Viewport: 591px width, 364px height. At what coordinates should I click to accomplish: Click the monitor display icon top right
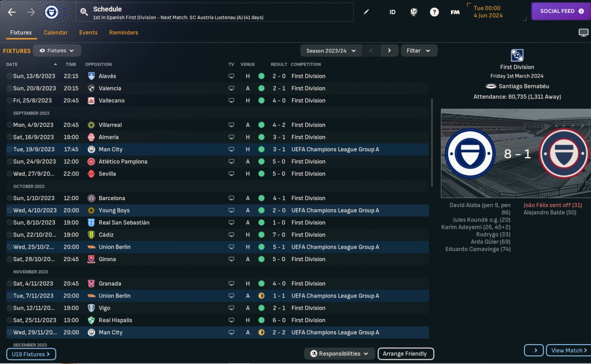tap(584, 32)
